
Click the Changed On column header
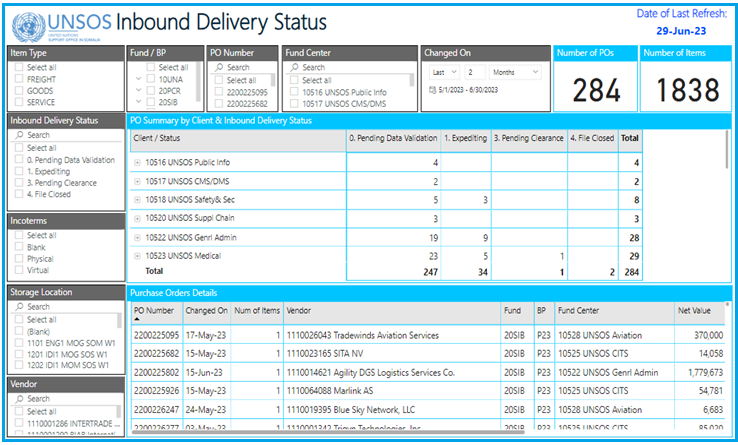click(x=206, y=311)
